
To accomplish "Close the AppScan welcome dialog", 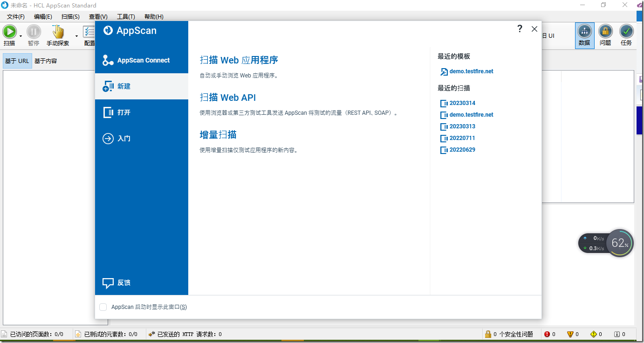I will (x=534, y=29).
